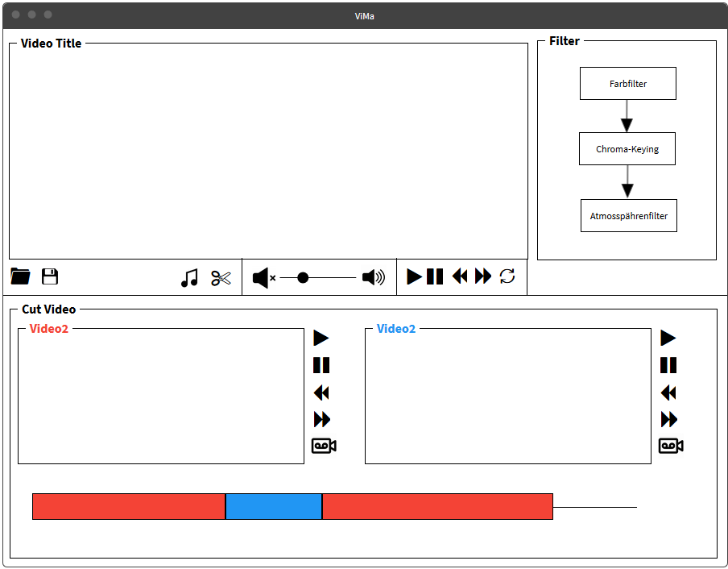Select the blue timeline segment
Viewport: 728px width, 569px height.
pyautogui.click(x=274, y=506)
